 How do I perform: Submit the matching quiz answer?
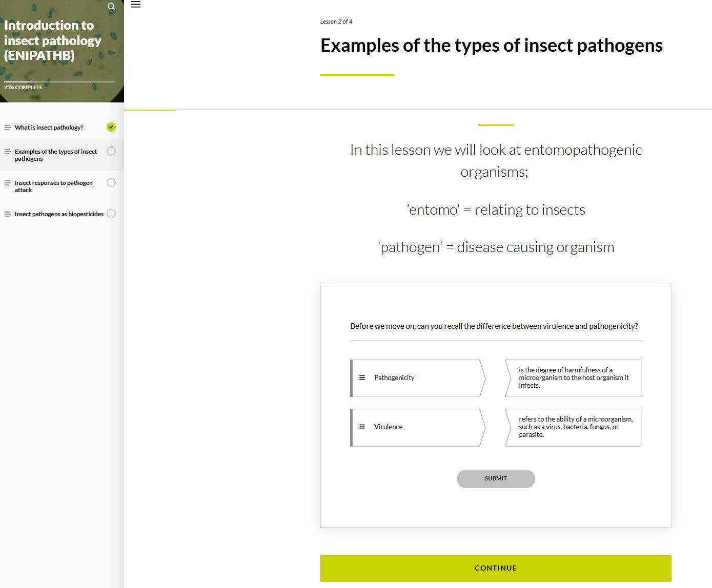495,478
